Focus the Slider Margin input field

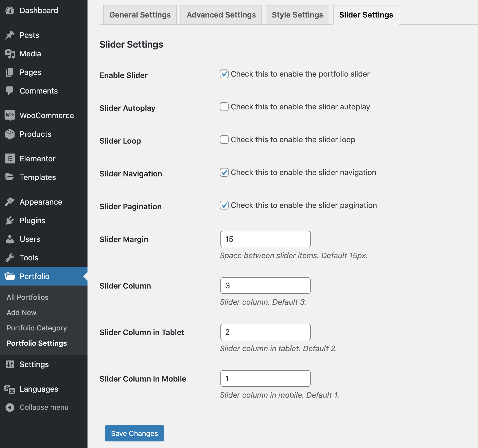(266, 239)
